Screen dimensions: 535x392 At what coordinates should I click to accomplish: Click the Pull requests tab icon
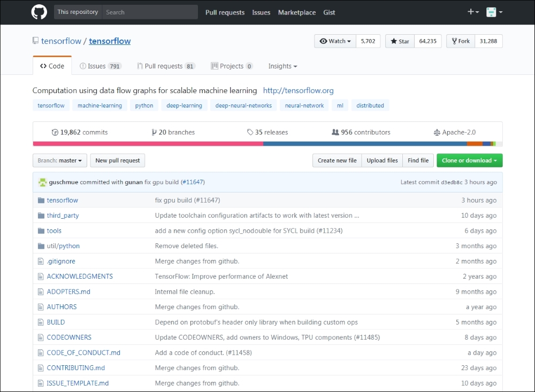pyautogui.click(x=140, y=66)
